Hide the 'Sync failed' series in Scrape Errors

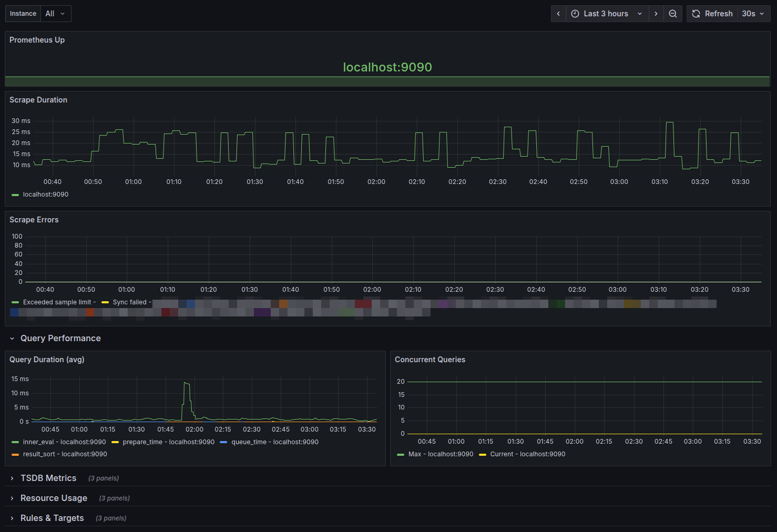[129, 302]
